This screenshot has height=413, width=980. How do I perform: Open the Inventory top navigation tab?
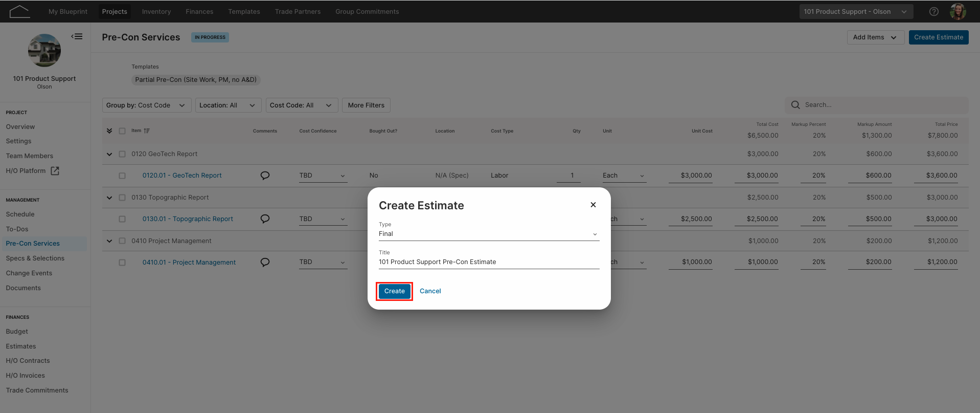tap(156, 11)
